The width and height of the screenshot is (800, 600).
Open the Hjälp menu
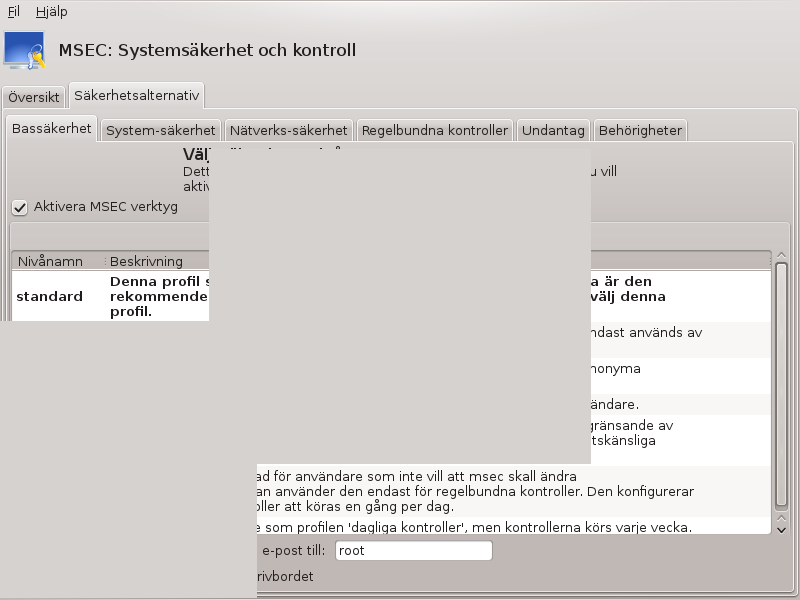coord(52,11)
